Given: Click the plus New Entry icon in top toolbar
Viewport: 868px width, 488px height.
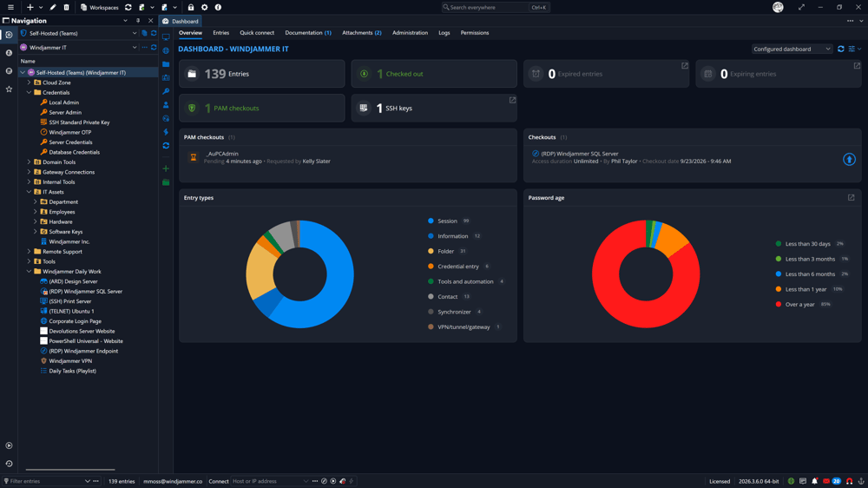Looking at the screenshot, I should pyautogui.click(x=30, y=7).
